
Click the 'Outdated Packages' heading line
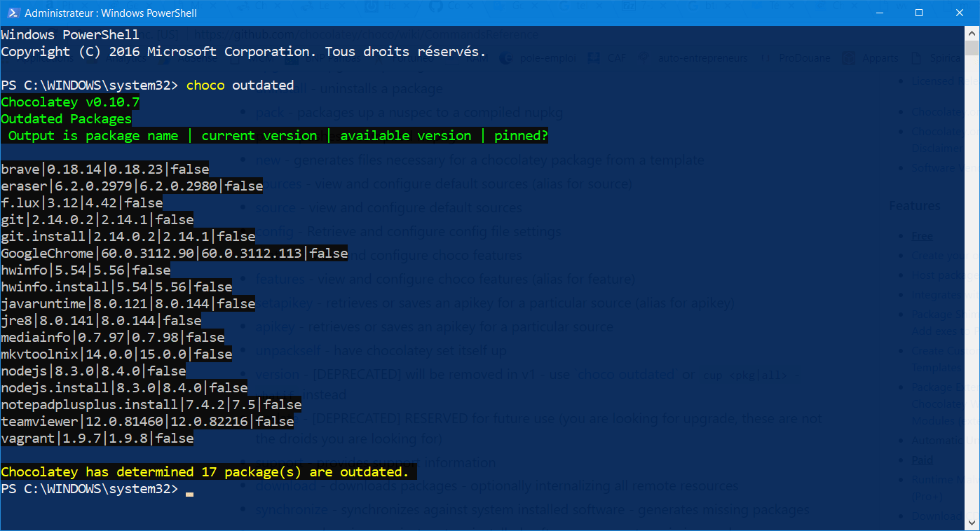(66, 119)
